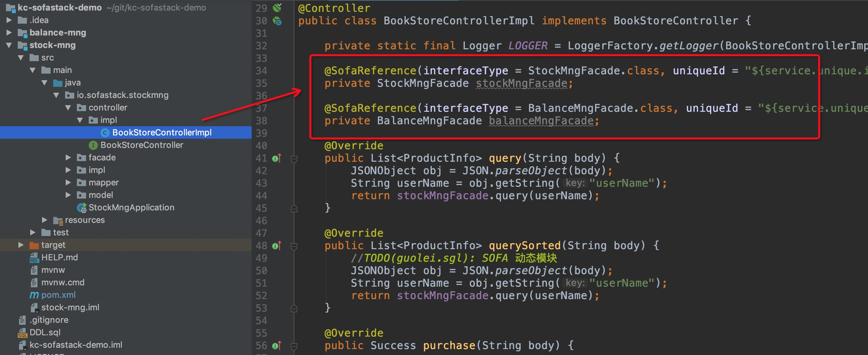The image size is (868, 355).
Task: Collapse the controller package
Action: [68, 108]
